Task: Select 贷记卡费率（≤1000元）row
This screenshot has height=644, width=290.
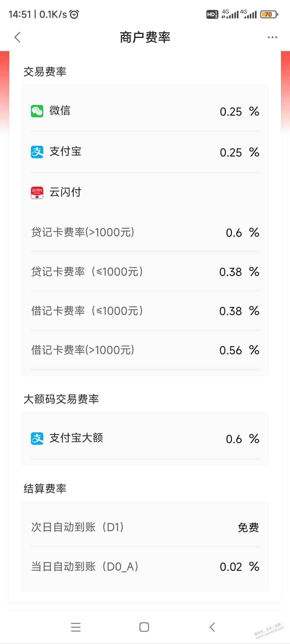Action: point(145,271)
